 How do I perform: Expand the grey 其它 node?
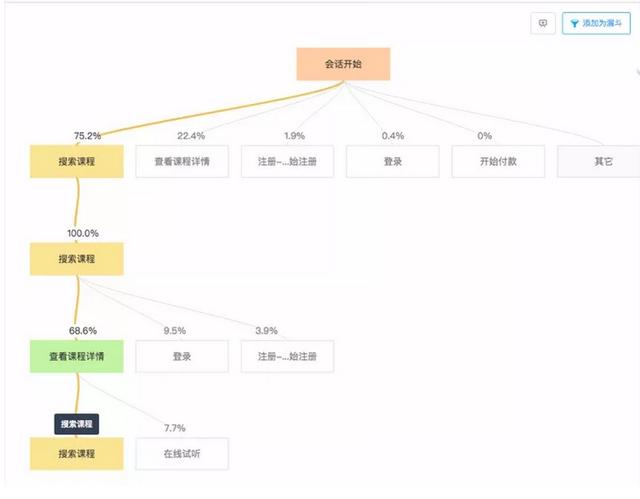(602, 161)
